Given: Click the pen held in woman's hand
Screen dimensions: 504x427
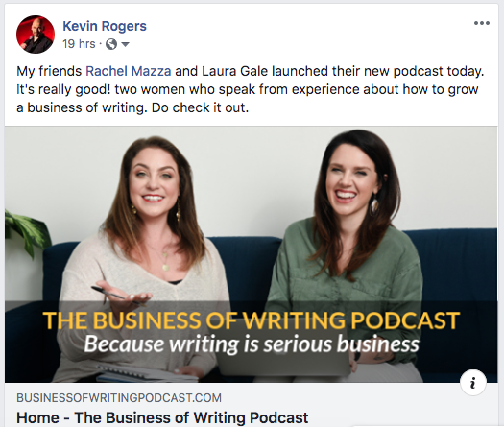Looking at the screenshot, I should click(x=116, y=295).
